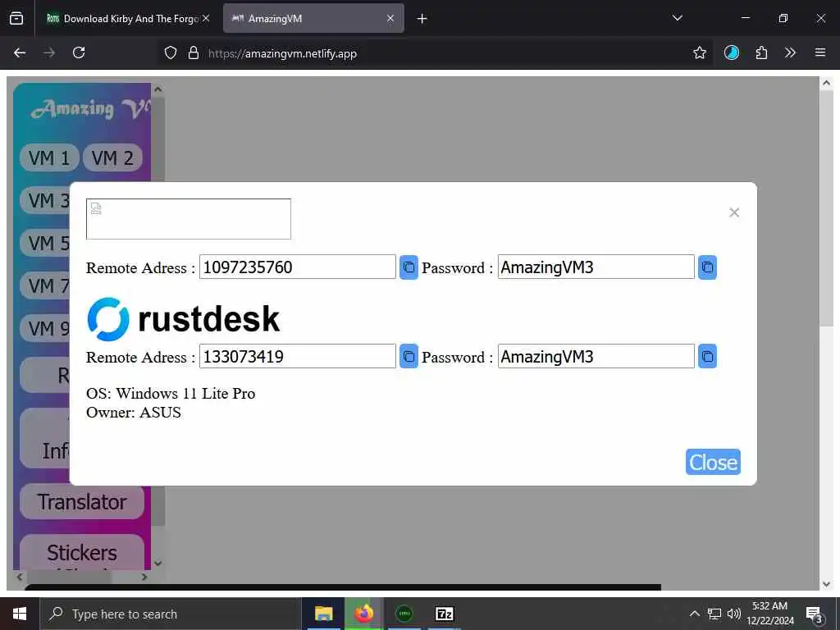840x630 pixels.
Task: Reload the current page
Action: [x=79, y=52]
